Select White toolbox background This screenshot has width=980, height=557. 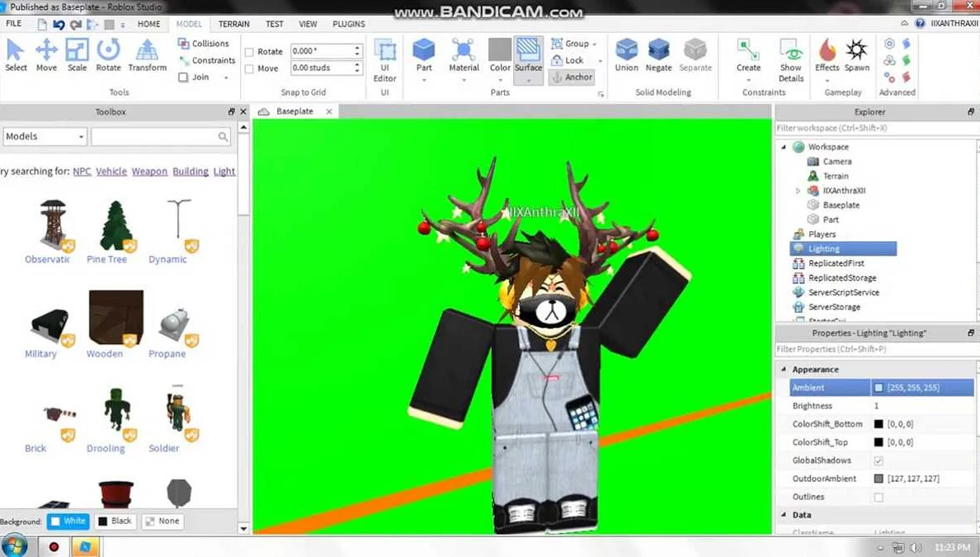tap(68, 521)
